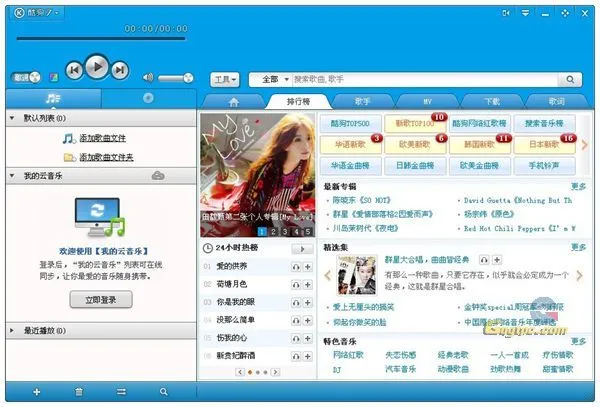
Task: Switch to the 歌手 tab
Action: coord(362,102)
